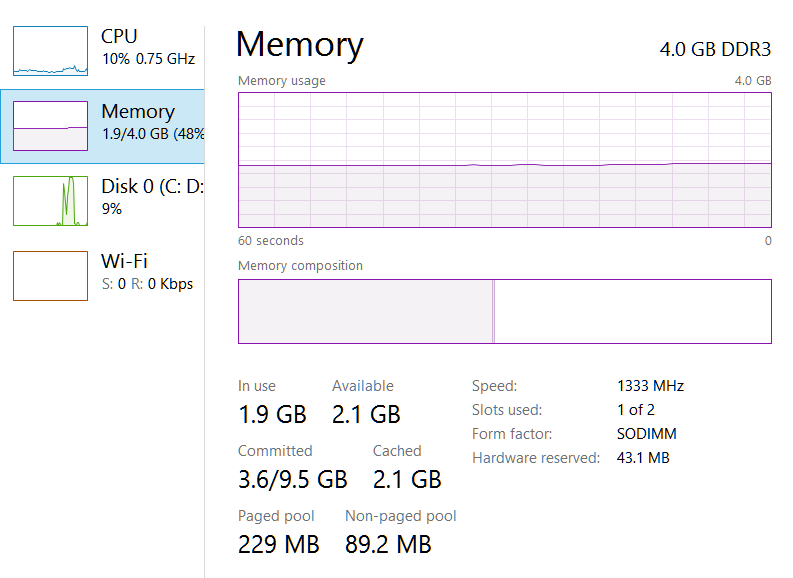The height and width of the screenshot is (578, 793).
Task: Click the Wi-Fi mini graph thumbnail
Action: tap(50, 275)
